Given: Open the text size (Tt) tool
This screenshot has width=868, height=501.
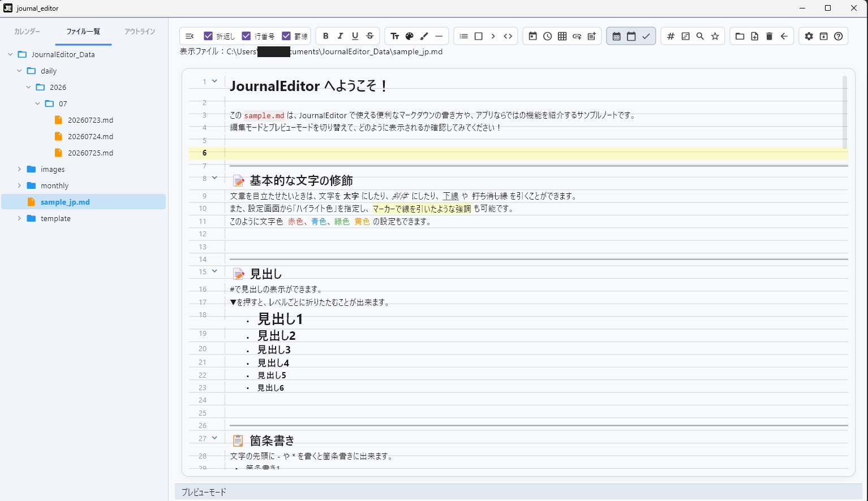Looking at the screenshot, I should point(395,36).
